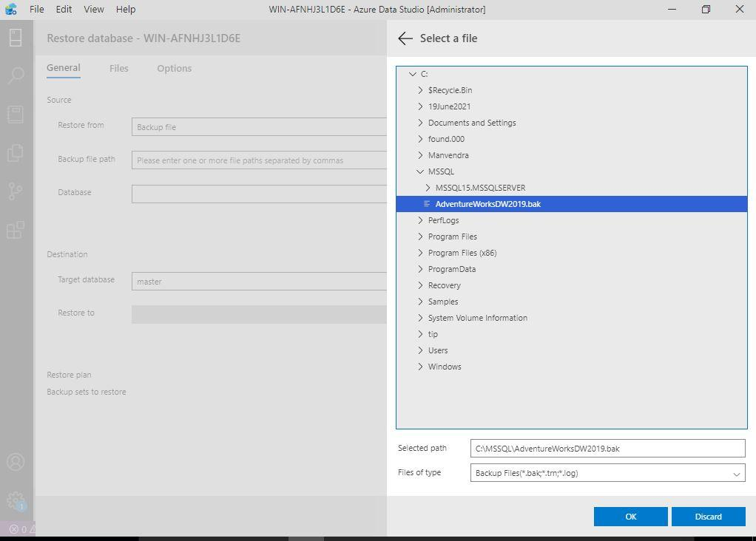Click the errors indicator in status bar

coord(19,529)
